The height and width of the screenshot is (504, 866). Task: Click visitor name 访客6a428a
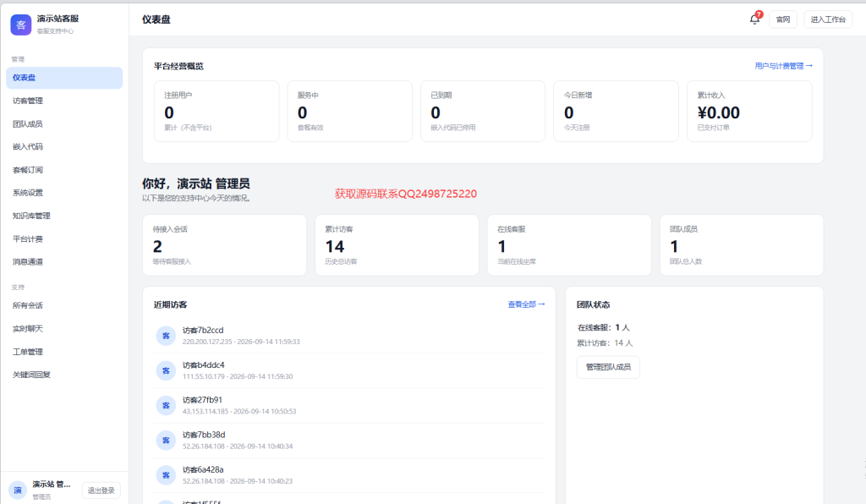click(x=203, y=469)
